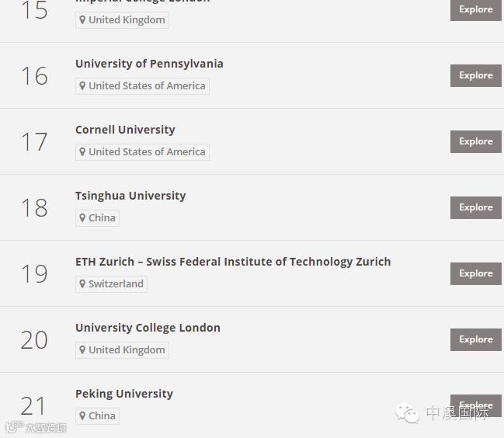The height and width of the screenshot is (438, 504).
Task: Click the location pin next to Switzerland
Action: click(x=82, y=283)
